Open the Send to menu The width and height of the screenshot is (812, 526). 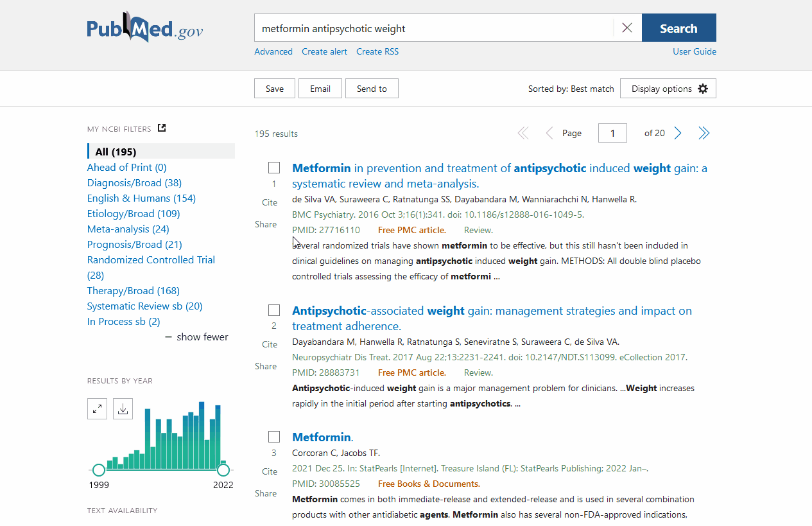click(372, 89)
